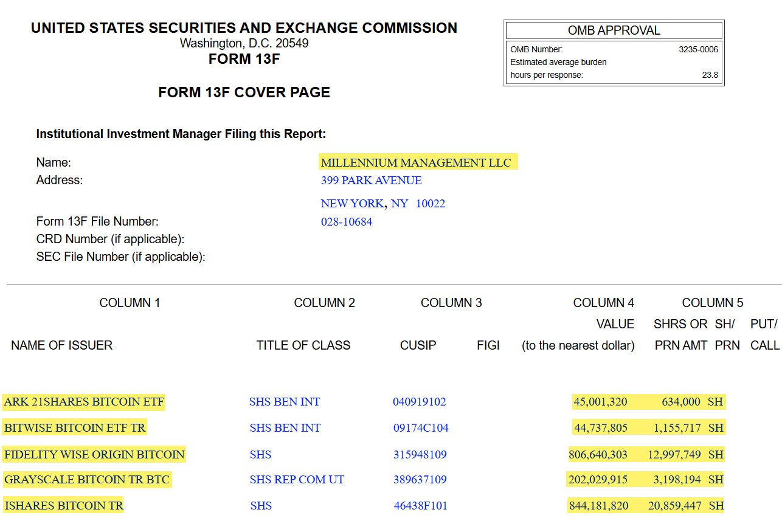This screenshot has width=782, height=532.
Task: Click CUSIP 040919102
Action: [x=419, y=402]
